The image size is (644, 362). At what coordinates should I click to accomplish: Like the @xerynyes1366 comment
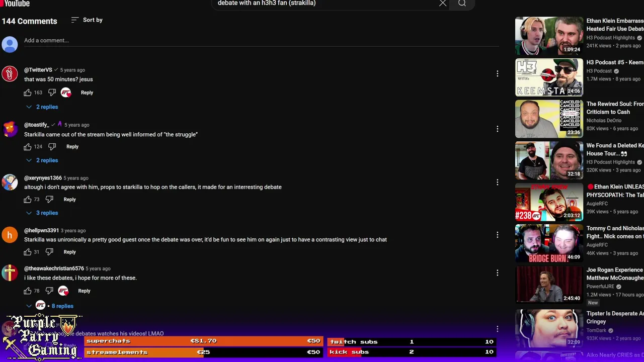click(28, 200)
